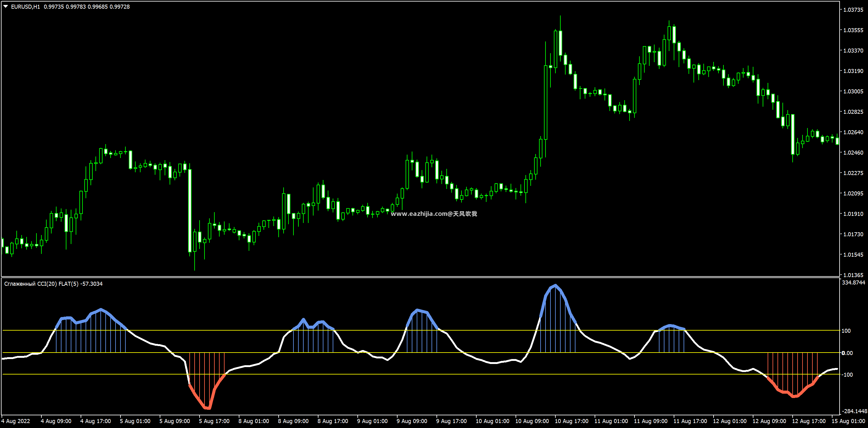Select the indicator 100 level label
Screen dimensions: 868x428
846,331
